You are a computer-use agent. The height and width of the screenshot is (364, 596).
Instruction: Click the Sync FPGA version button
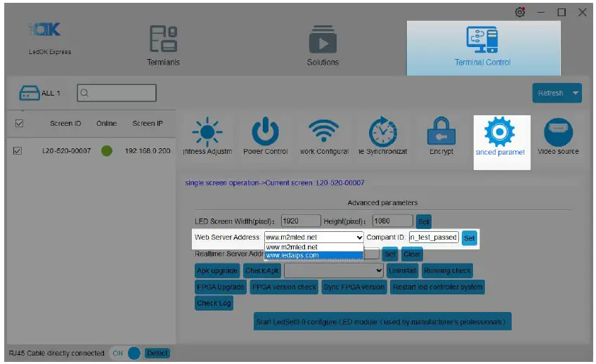[x=354, y=287]
